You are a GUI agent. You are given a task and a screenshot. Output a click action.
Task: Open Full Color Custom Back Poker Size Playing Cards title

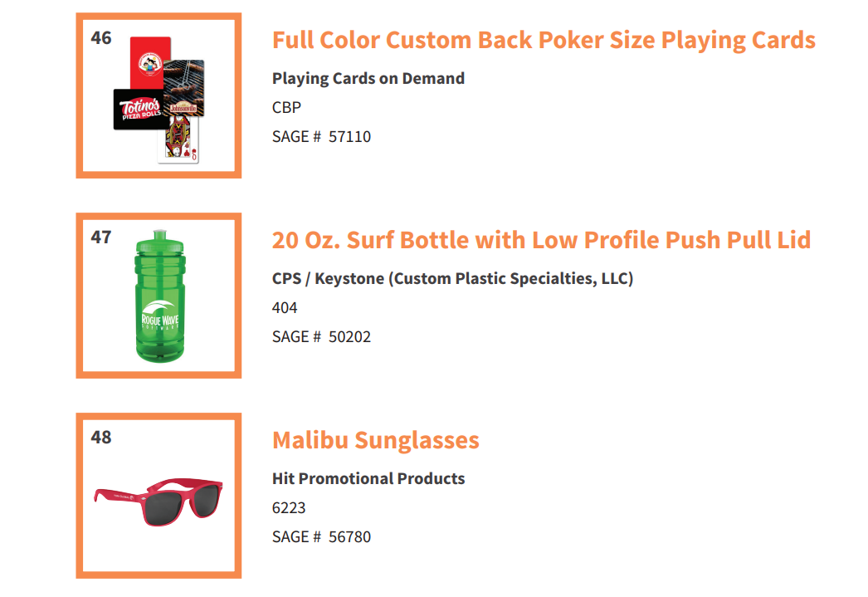[544, 41]
